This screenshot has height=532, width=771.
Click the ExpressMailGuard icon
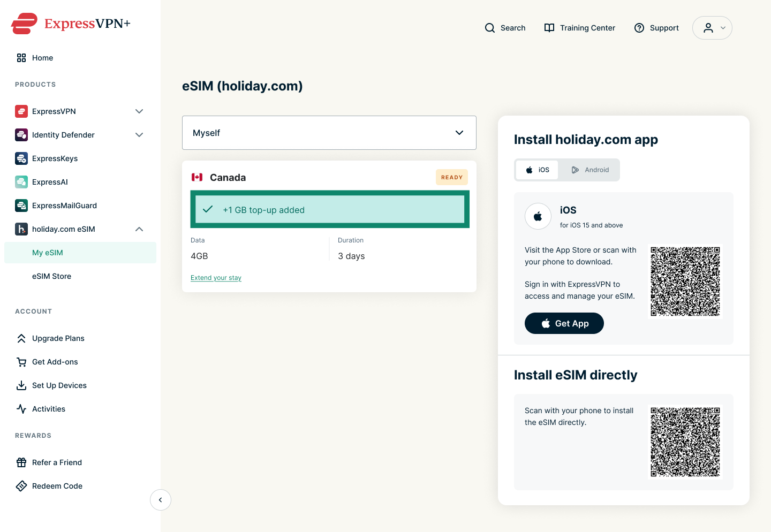point(21,206)
